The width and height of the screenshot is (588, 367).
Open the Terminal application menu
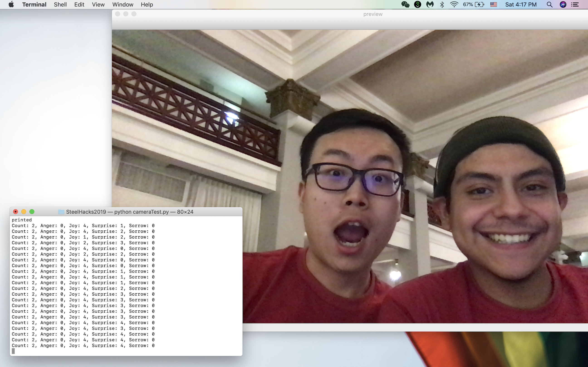(34, 4)
